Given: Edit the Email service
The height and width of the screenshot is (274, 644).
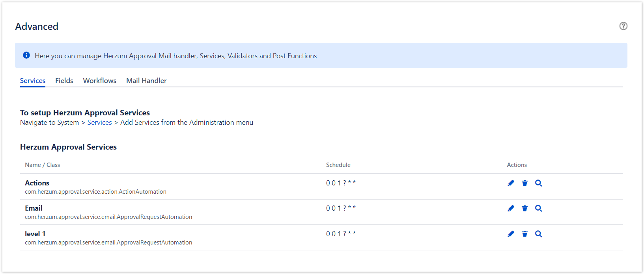Looking at the screenshot, I should (511, 208).
